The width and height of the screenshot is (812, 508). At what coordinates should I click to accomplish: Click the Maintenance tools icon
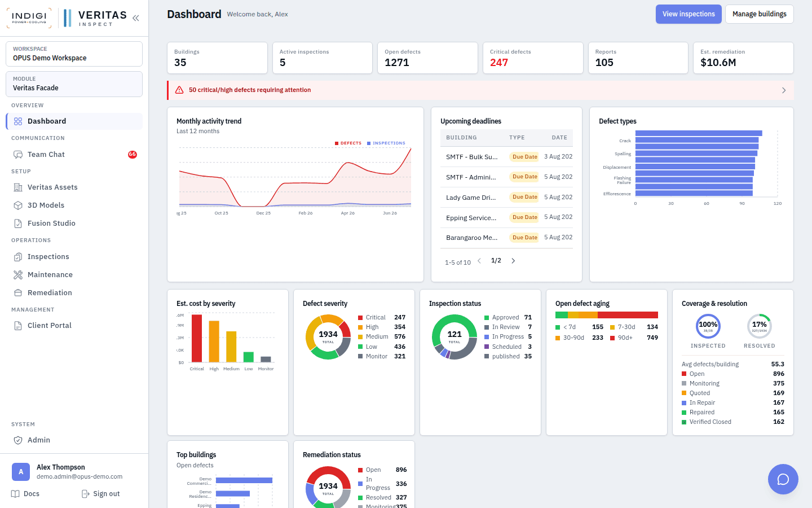pyautogui.click(x=18, y=275)
